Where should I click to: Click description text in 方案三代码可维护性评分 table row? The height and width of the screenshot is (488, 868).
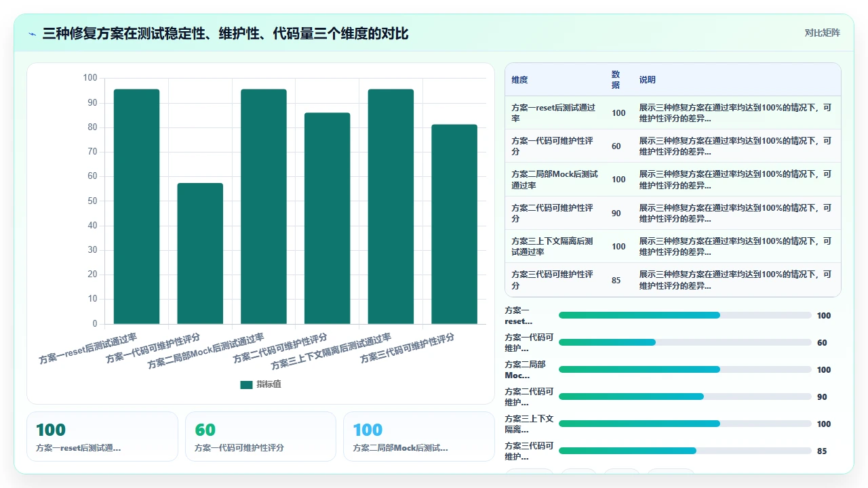click(735, 280)
